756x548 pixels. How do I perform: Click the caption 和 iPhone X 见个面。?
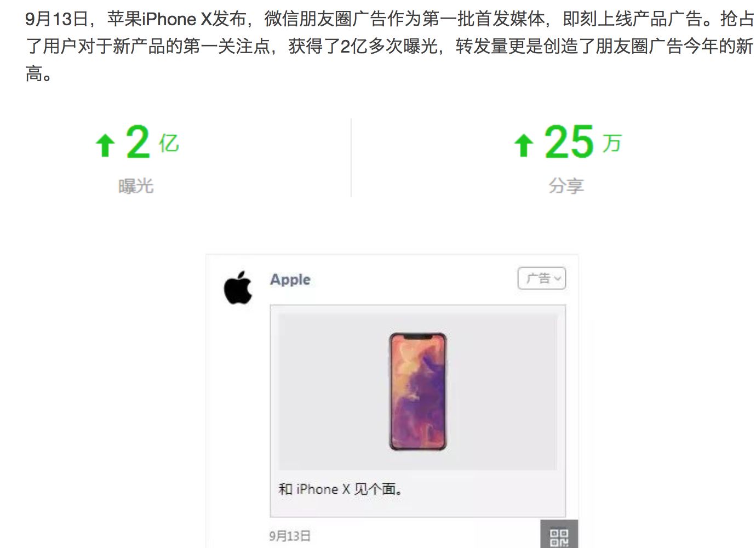click(x=341, y=489)
